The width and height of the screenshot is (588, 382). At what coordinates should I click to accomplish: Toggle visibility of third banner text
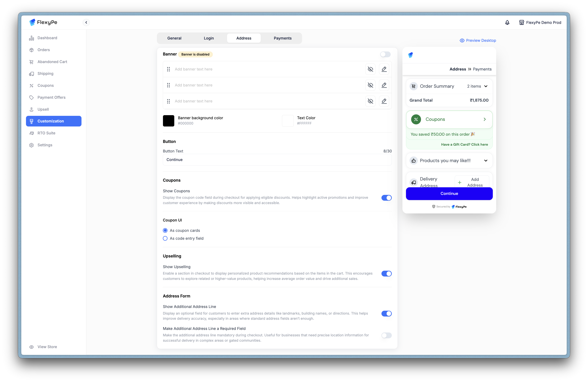click(370, 101)
